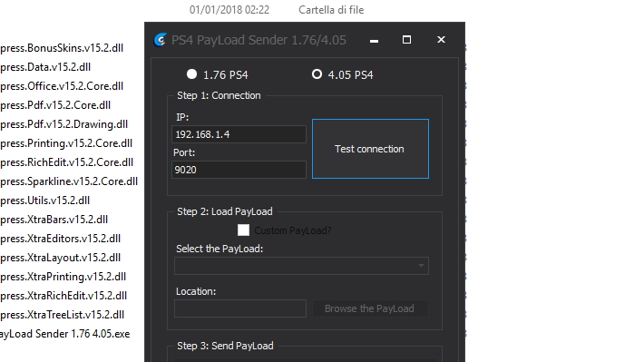Click the Browse the PayLoad button
The height and width of the screenshot is (362, 644).
click(x=370, y=308)
